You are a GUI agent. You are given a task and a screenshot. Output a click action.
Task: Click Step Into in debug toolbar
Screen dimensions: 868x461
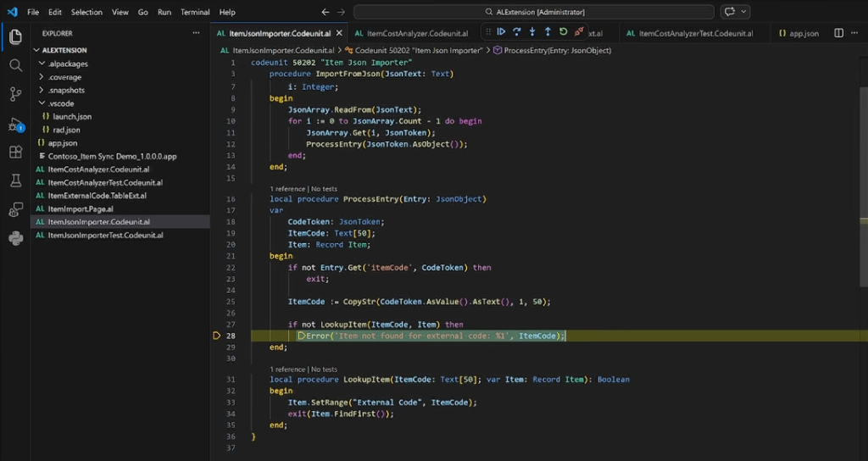point(532,32)
